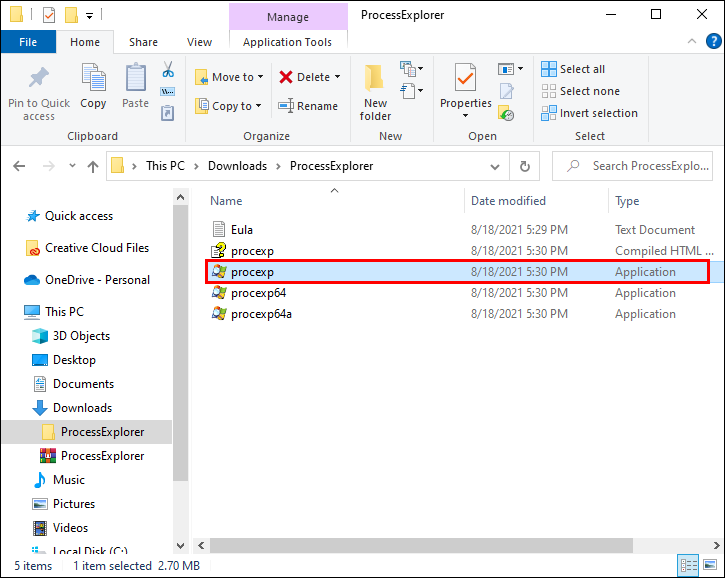725x578 pixels.
Task: Switch to Large icons view in status bar
Action: tap(710, 565)
